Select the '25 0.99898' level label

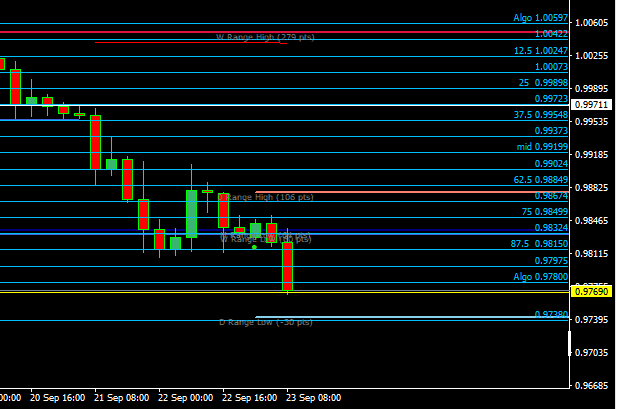point(543,83)
